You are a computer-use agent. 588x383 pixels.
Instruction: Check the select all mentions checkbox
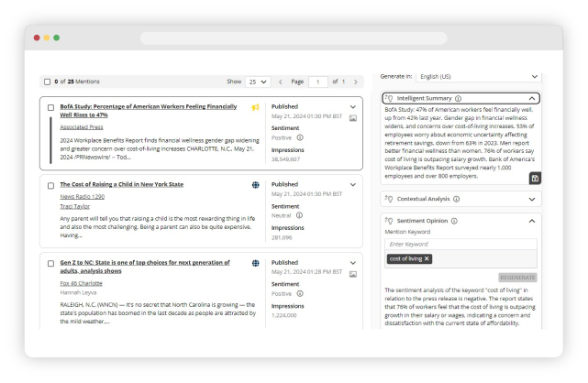click(x=48, y=82)
